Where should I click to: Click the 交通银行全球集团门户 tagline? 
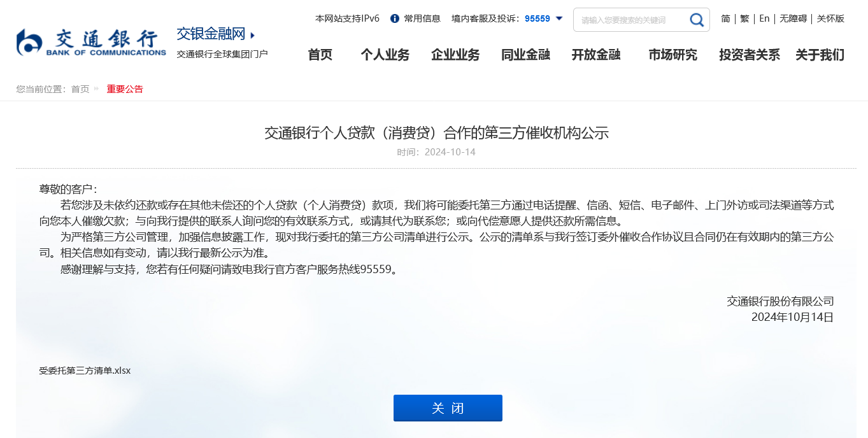point(222,54)
